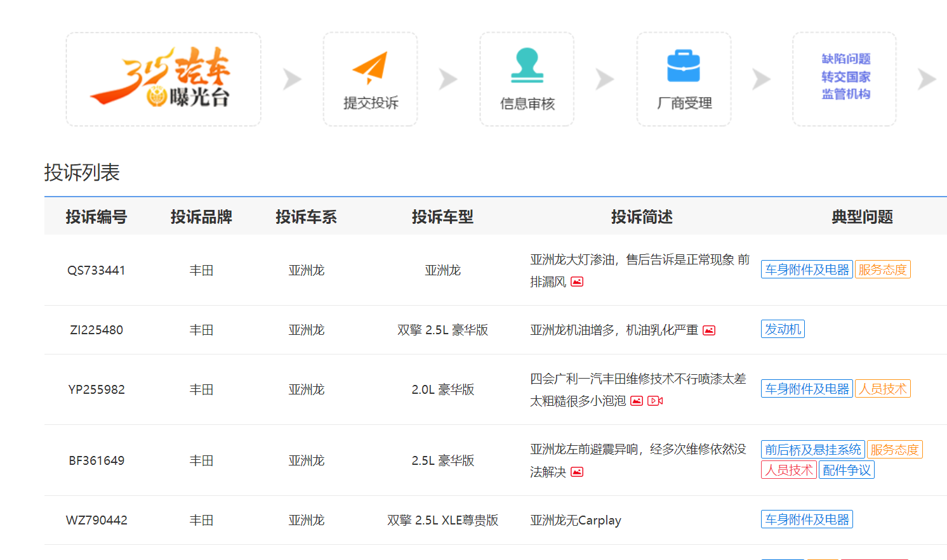This screenshot has height=560, width=947.
Task: Click the 信息审核 stamp icon
Action: (x=527, y=66)
